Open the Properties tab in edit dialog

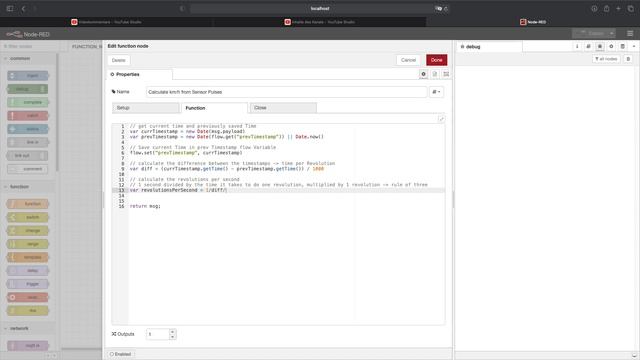140,74
